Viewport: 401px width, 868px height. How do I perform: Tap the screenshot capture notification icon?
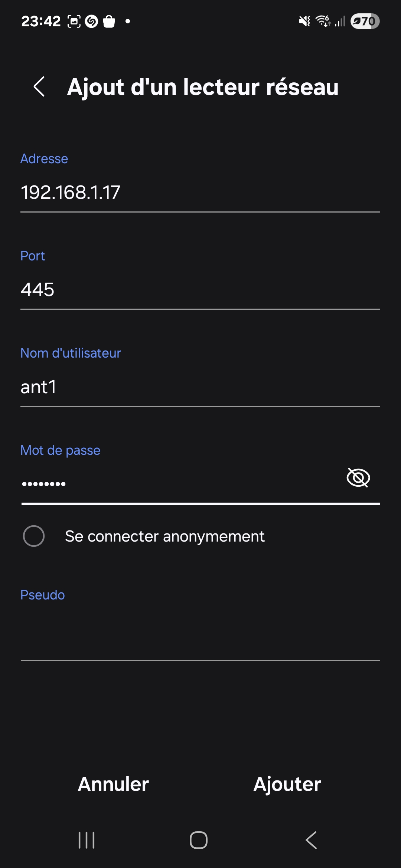tap(74, 21)
